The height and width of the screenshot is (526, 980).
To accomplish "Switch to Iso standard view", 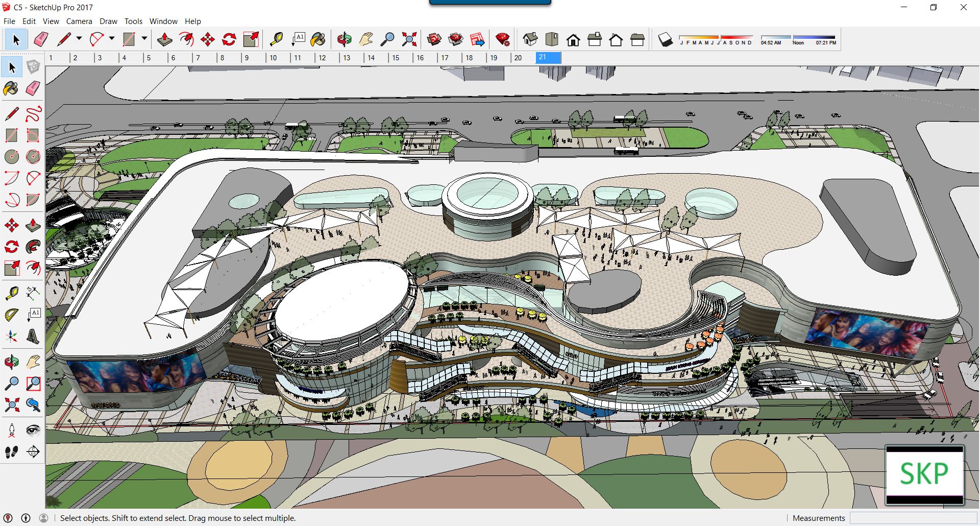I will 530,39.
